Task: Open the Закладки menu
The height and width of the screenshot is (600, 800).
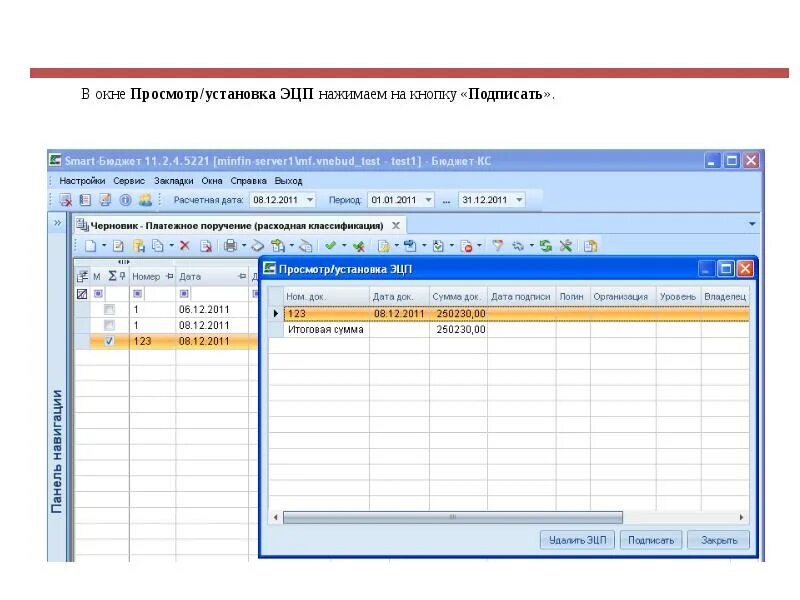Action: (x=173, y=181)
